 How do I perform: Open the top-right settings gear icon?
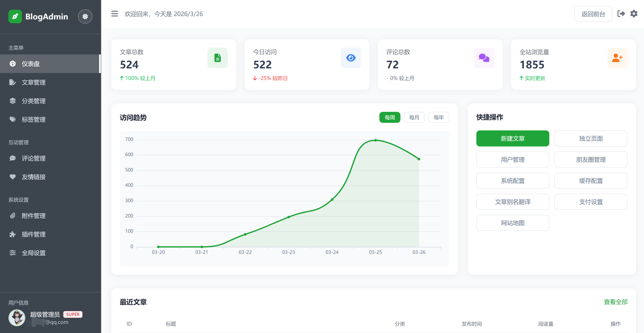634,14
